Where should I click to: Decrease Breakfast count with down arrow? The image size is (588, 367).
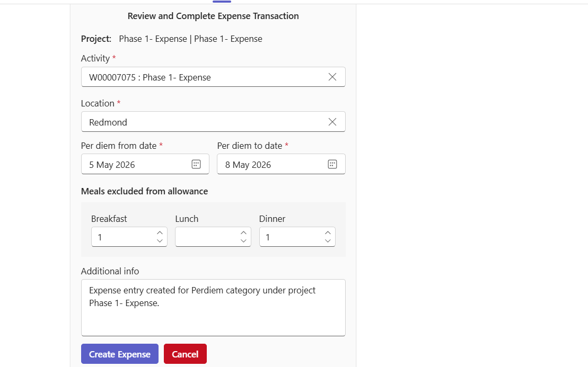click(x=160, y=241)
